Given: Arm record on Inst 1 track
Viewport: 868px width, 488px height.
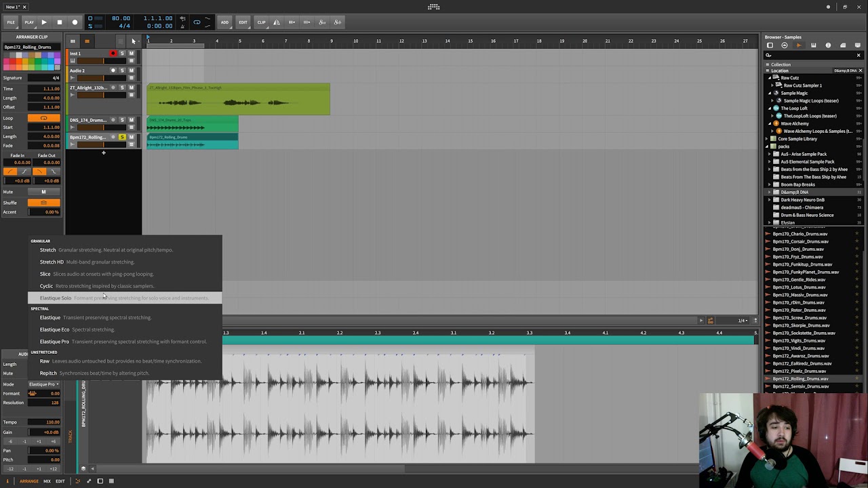Looking at the screenshot, I should tap(113, 54).
